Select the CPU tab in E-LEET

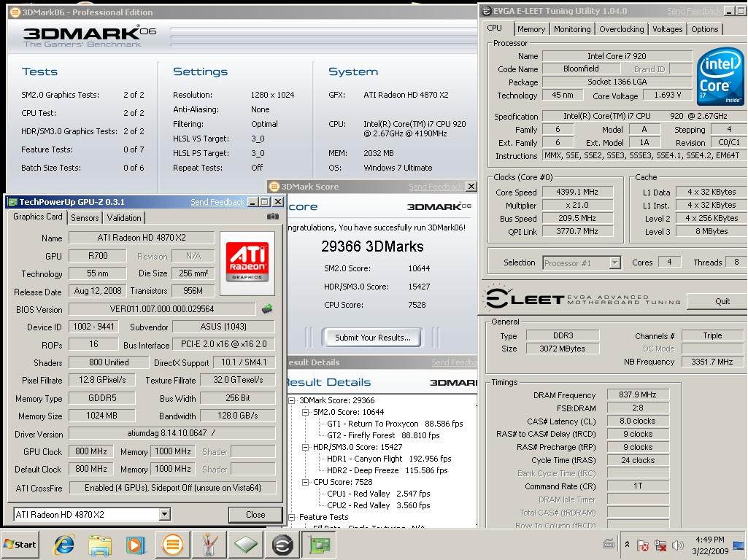click(495, 28)
